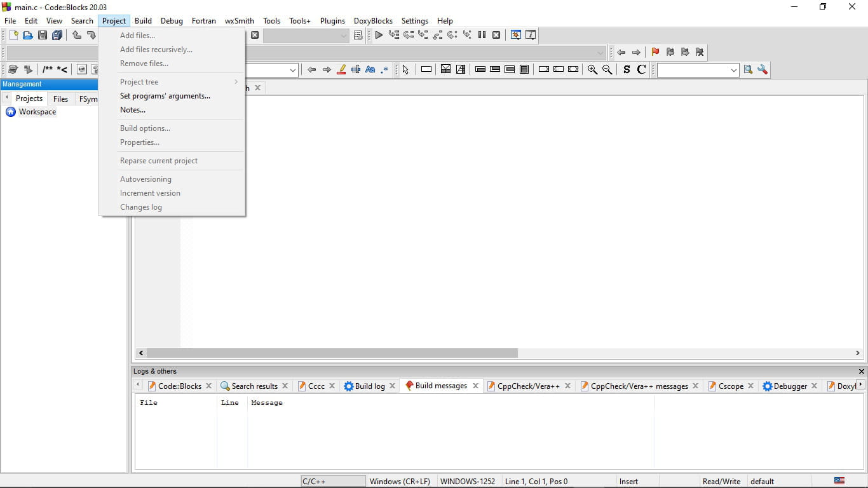Toggle the match case Aa icon
This screenshot has height=488, width=868.
[x=370, y=70]
